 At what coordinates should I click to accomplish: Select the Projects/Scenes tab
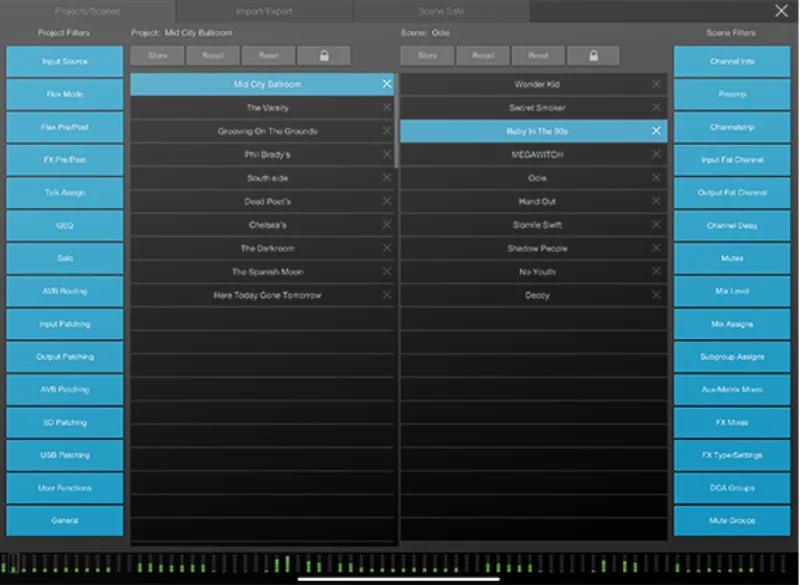[88, 11]
